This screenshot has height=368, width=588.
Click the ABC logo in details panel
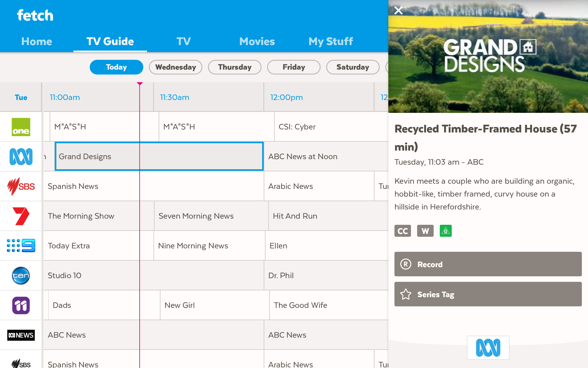(x=488, y=348)
